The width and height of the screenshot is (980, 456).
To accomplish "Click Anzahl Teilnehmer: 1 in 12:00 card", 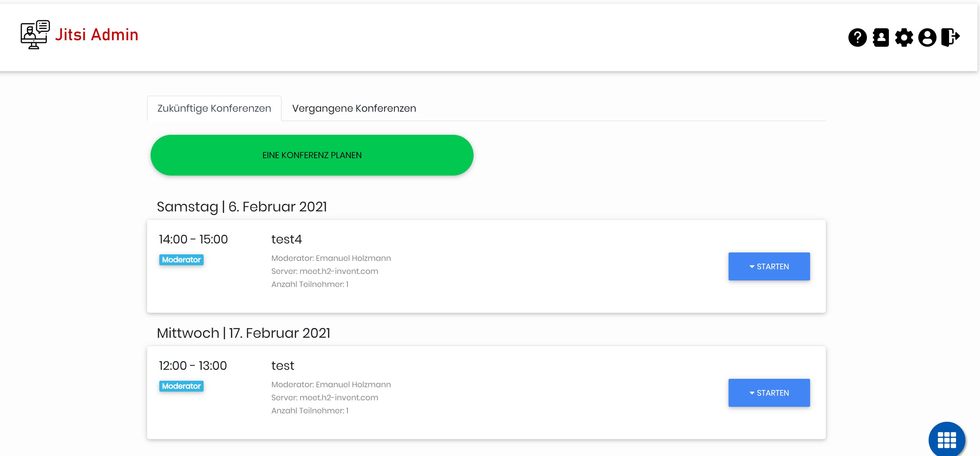I will (x=310, y=410).
